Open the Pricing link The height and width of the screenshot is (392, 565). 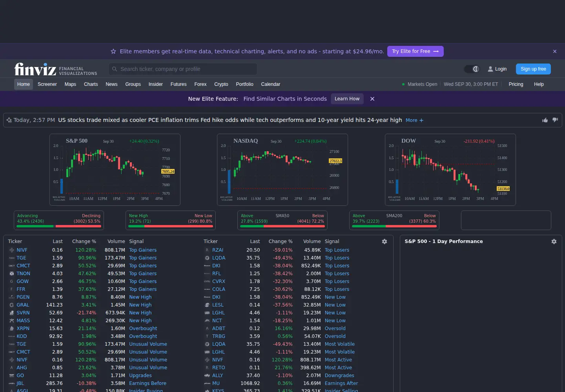point(516,84)
